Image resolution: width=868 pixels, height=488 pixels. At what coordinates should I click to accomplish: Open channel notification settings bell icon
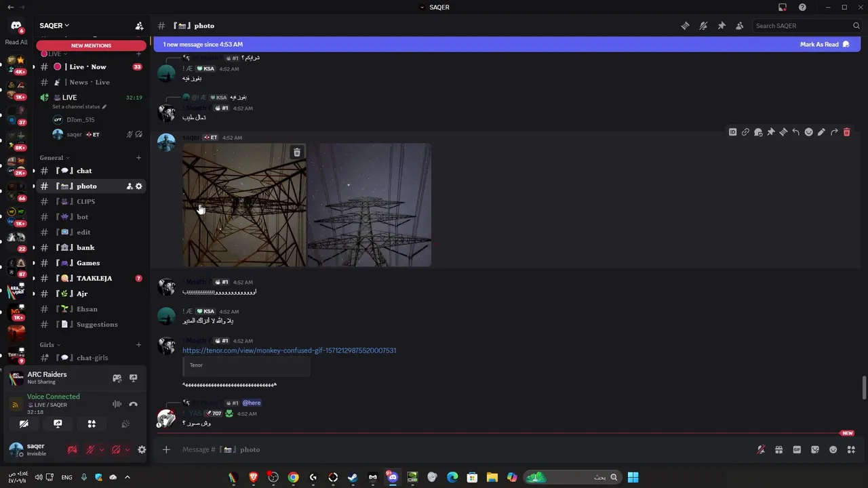pyautogui.click(x=703, y=26)
